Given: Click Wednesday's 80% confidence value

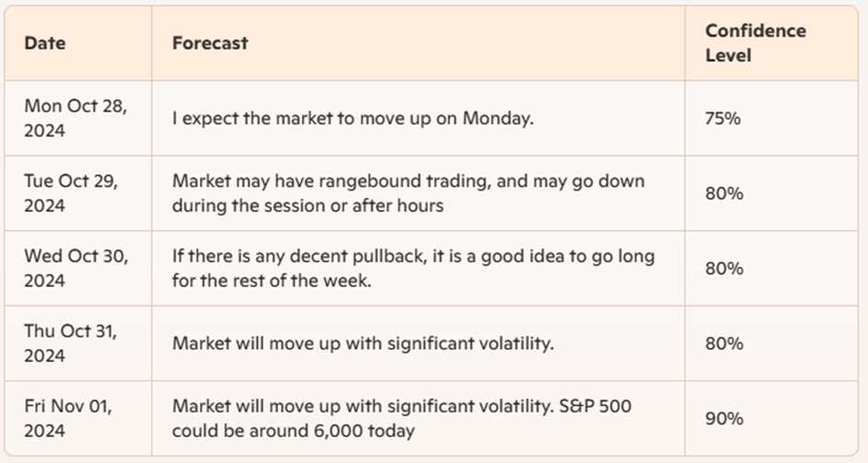Looking at the screenshot, I should [x=724, y=269].
